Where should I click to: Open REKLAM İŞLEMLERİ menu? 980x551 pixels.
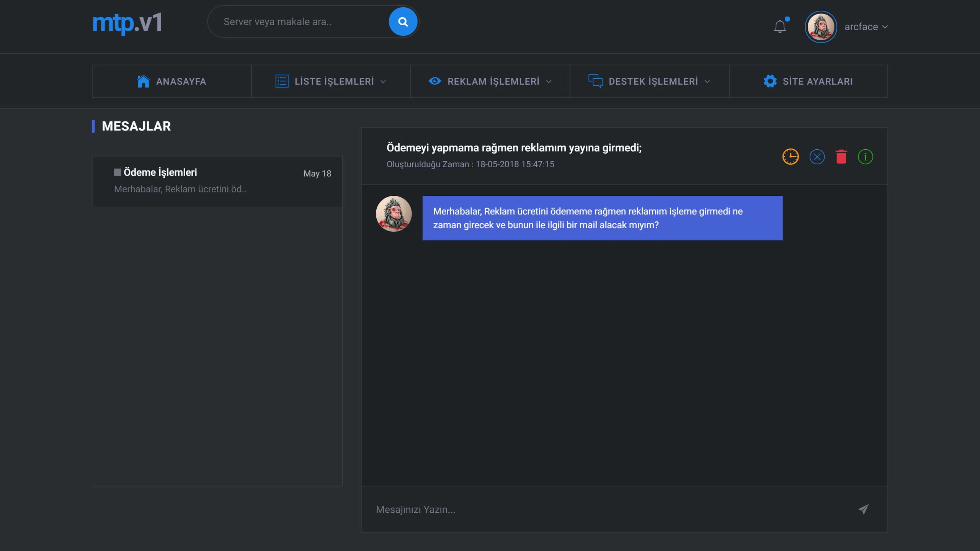490,81
